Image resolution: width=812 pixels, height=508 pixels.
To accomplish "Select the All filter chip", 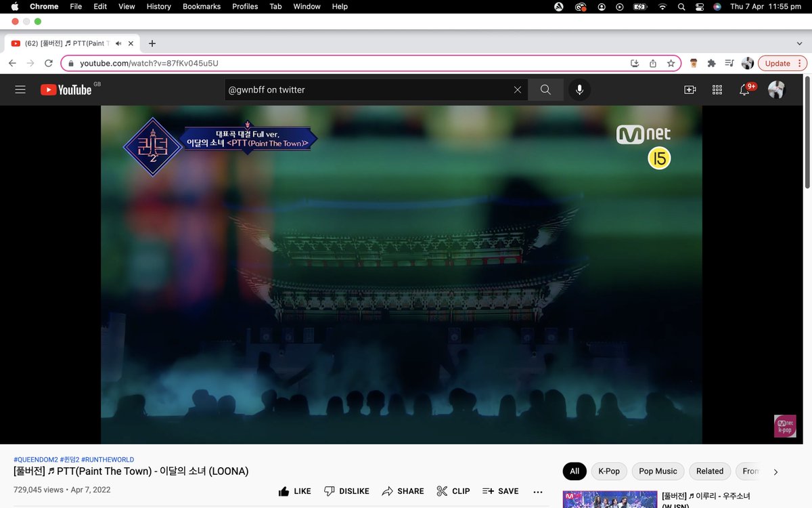I will (x=574, y=471).
